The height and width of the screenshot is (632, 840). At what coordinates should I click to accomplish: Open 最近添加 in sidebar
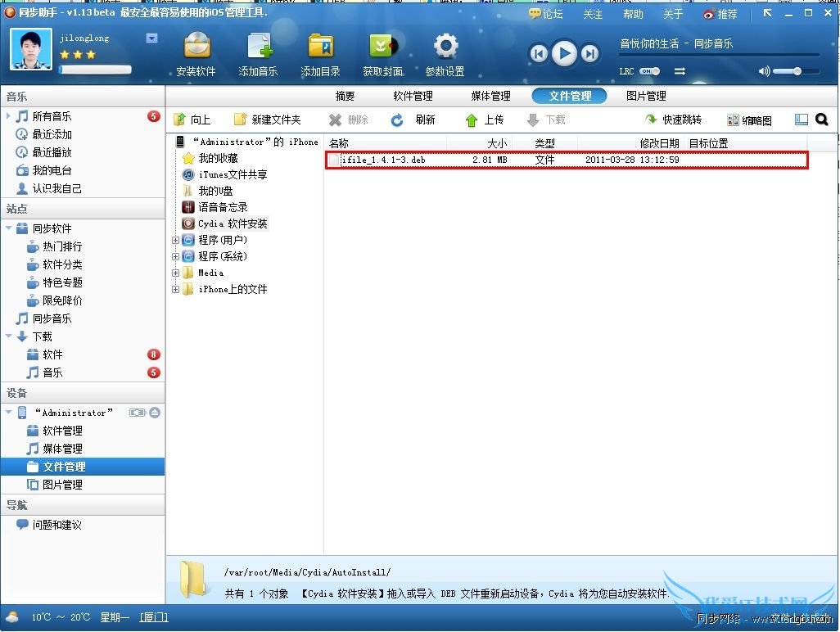[43, 134]
